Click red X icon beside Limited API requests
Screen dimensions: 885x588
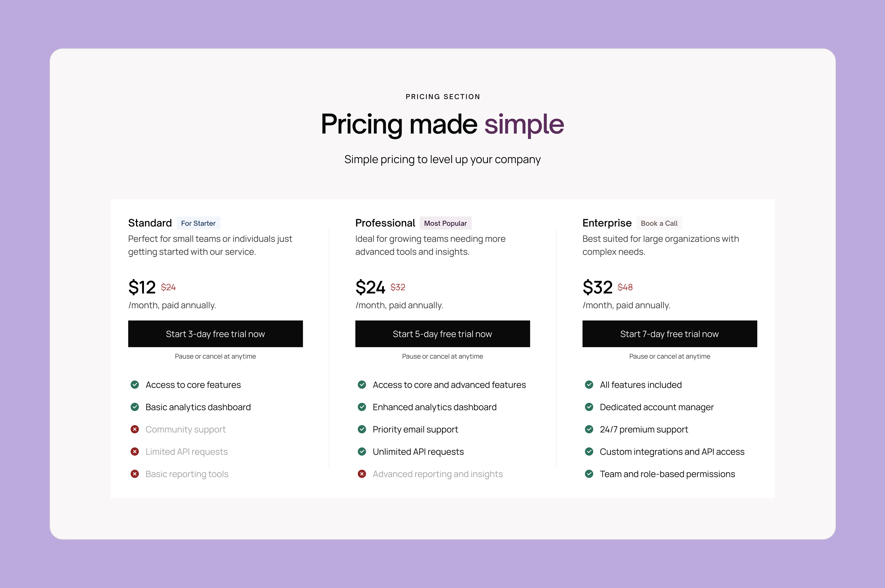135,452
